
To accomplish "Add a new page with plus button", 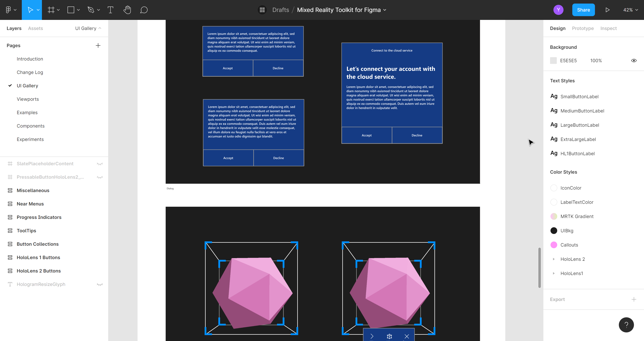I will 98,45.
